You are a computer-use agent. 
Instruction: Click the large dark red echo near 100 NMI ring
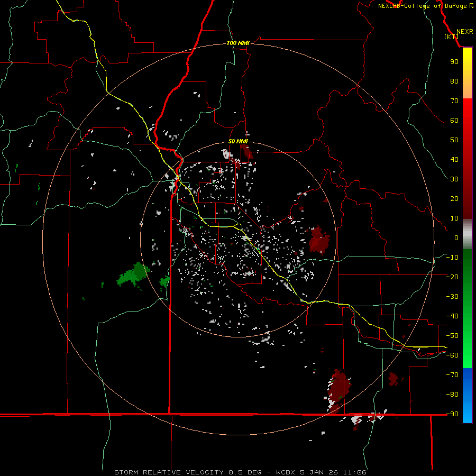[338, 388]
